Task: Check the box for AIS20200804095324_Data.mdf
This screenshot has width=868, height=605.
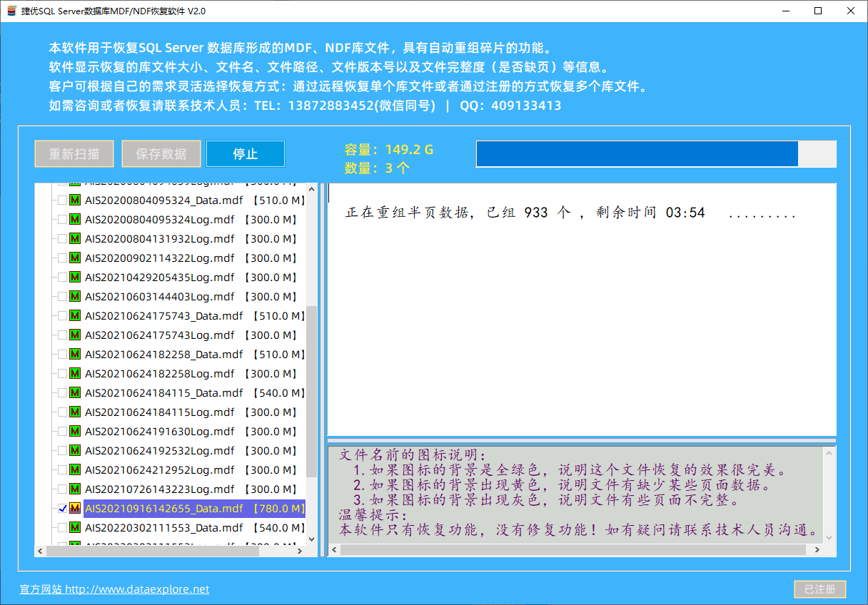Action: 62,200
